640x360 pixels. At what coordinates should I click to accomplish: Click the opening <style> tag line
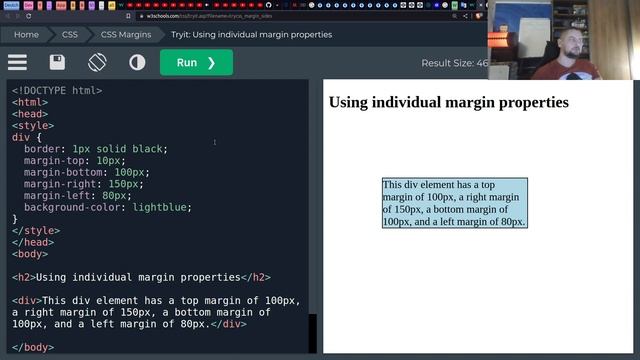pos(33,125)
